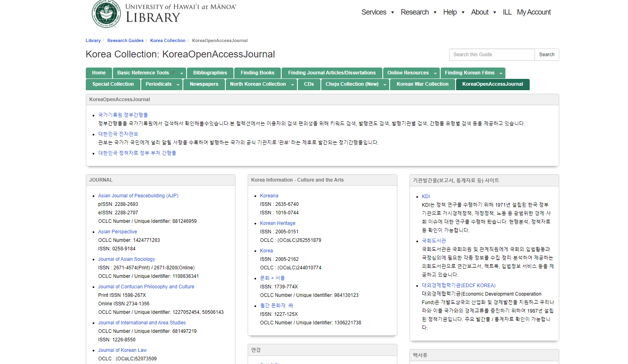Image resolution: width=628 pixels, height=364 pixels.
Task: Open 대한민국 전자관보 link
Action: (x=118, y=134)
